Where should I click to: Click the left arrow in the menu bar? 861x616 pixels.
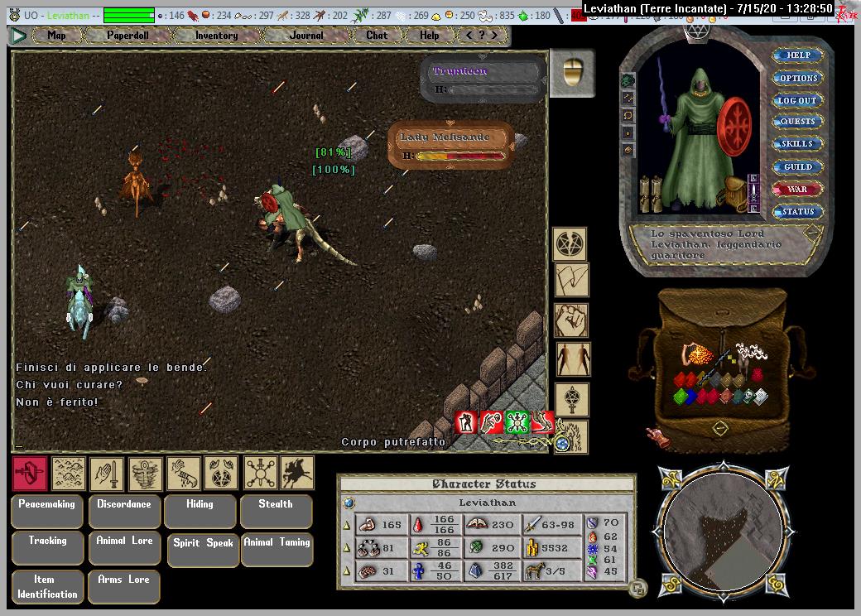469,35
